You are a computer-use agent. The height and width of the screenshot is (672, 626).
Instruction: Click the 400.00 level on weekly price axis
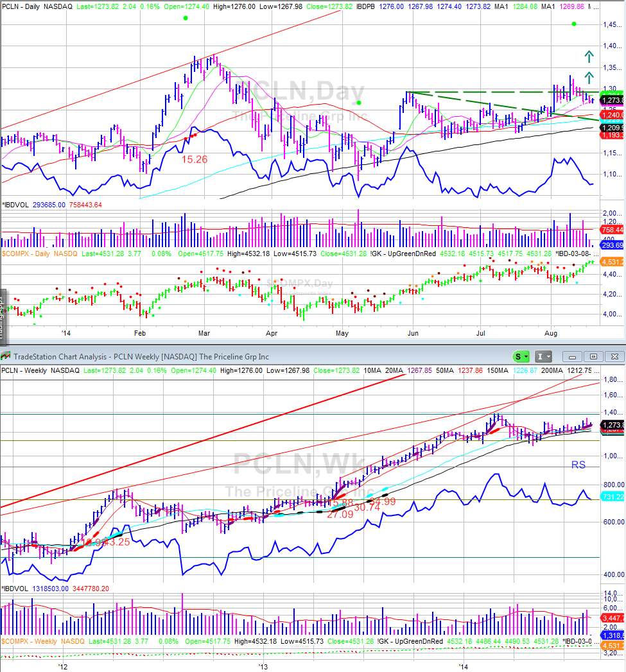614,574
